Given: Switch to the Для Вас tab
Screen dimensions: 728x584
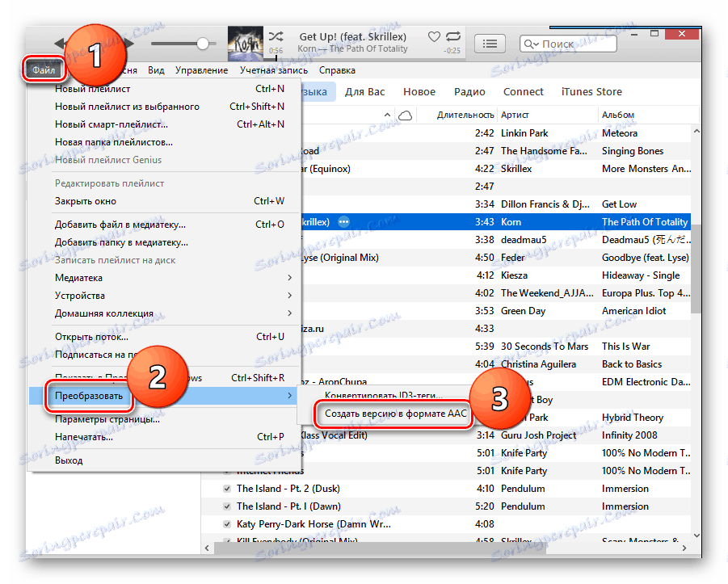Looking at the screenshot, I should point(365,92).
